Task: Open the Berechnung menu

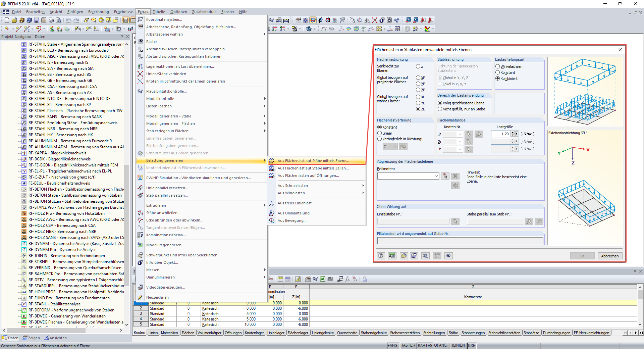Action: 99,12
